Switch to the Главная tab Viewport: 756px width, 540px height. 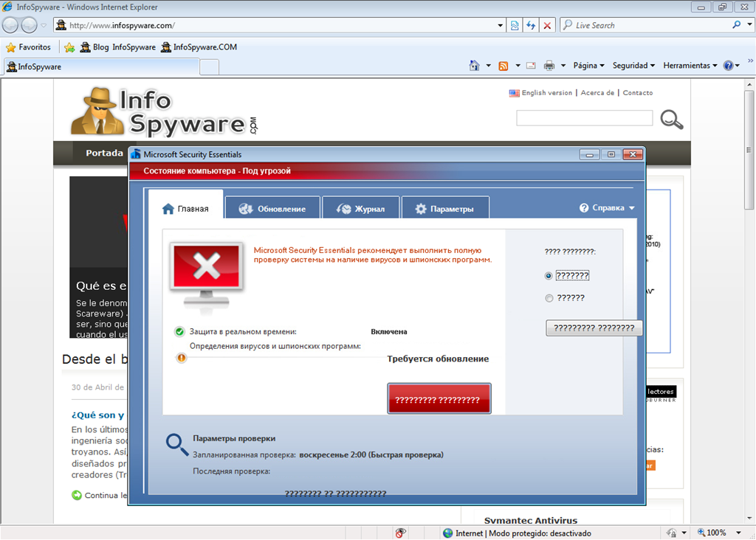(x=185, y=209)
